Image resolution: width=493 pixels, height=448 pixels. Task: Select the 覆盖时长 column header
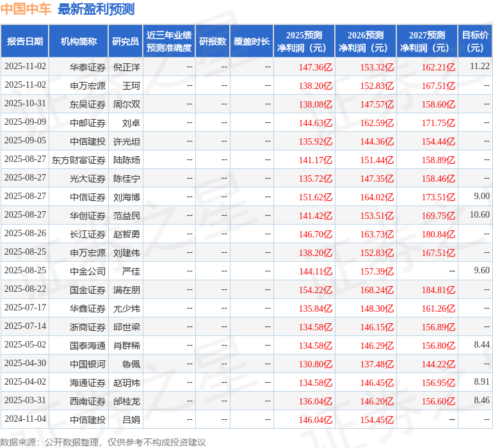coord(252,42)
